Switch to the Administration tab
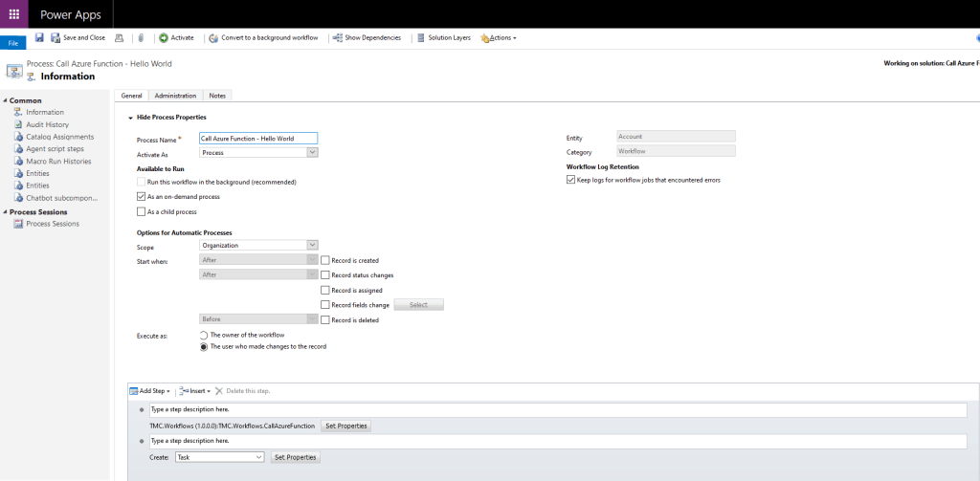Screen dimensions: 980x481 click(175, 96)
